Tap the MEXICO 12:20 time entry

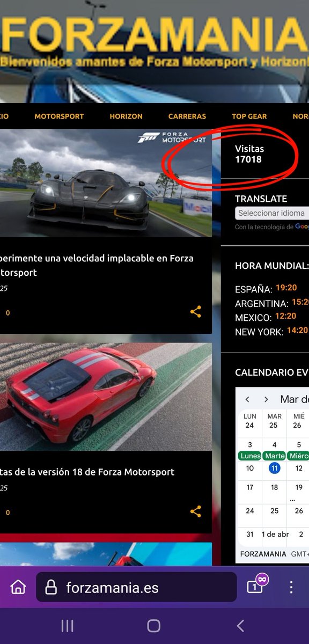(x=266, y=317)
